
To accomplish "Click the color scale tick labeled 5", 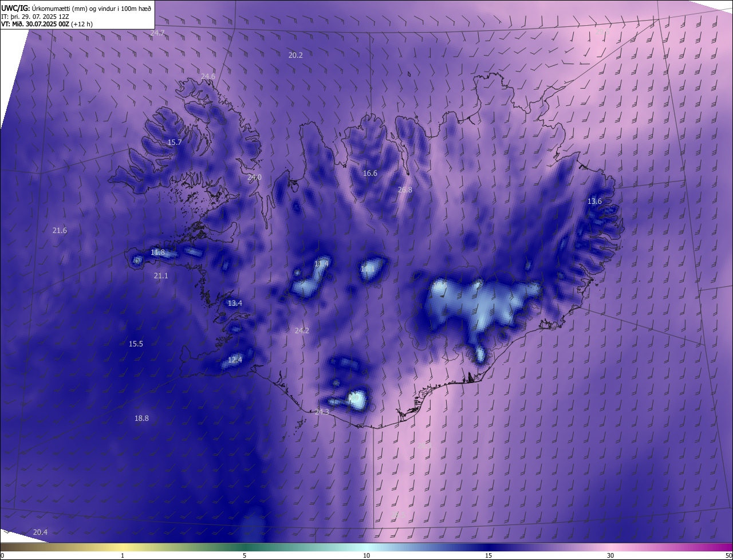I will click(x=245, y=555).
